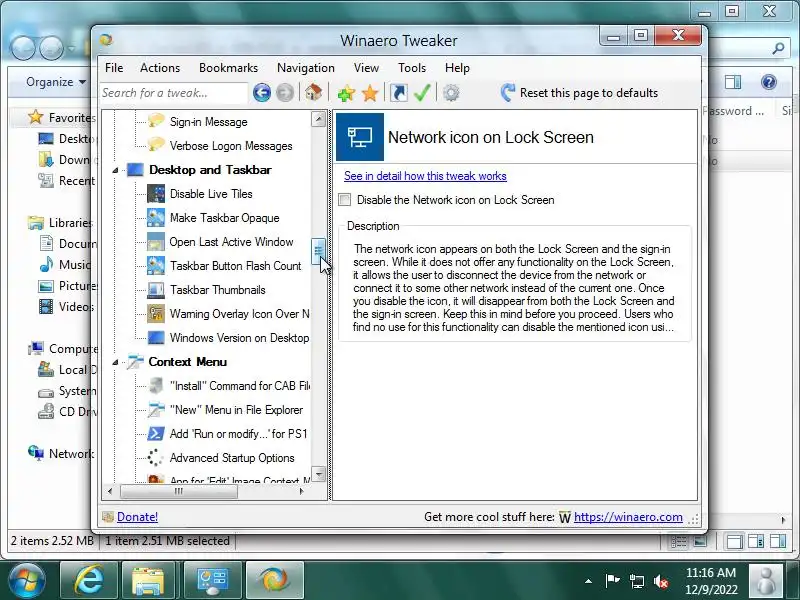Select Favorites in Explorer sidebar
800x600 pixels.
(62, 117)
